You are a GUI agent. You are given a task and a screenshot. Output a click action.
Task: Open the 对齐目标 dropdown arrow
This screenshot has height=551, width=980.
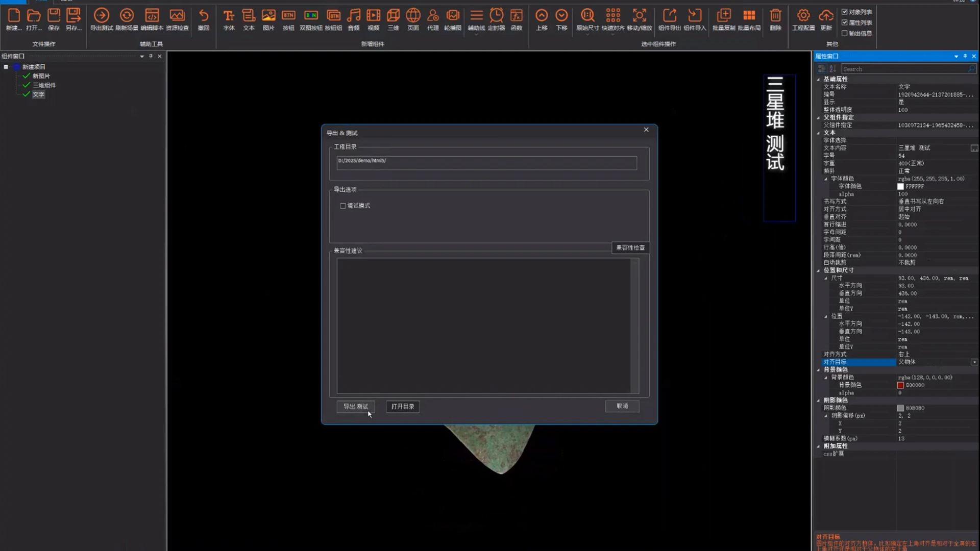974,362
